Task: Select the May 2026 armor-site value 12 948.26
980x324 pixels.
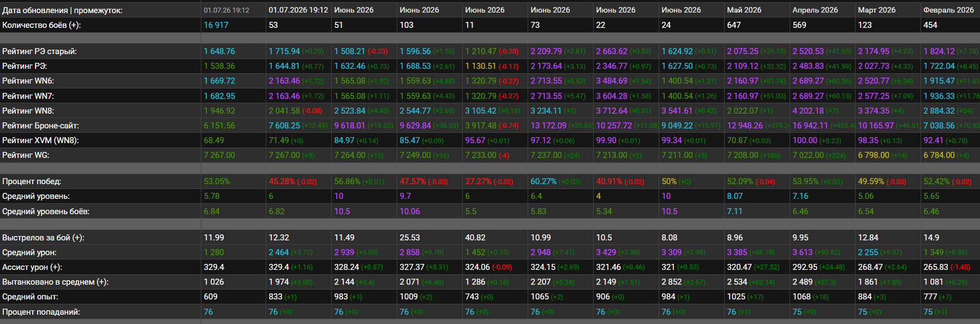Action: 745,125
